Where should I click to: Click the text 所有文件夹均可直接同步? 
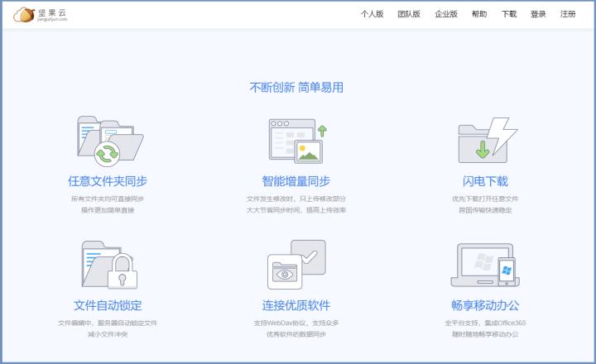(x=108, y=199)
